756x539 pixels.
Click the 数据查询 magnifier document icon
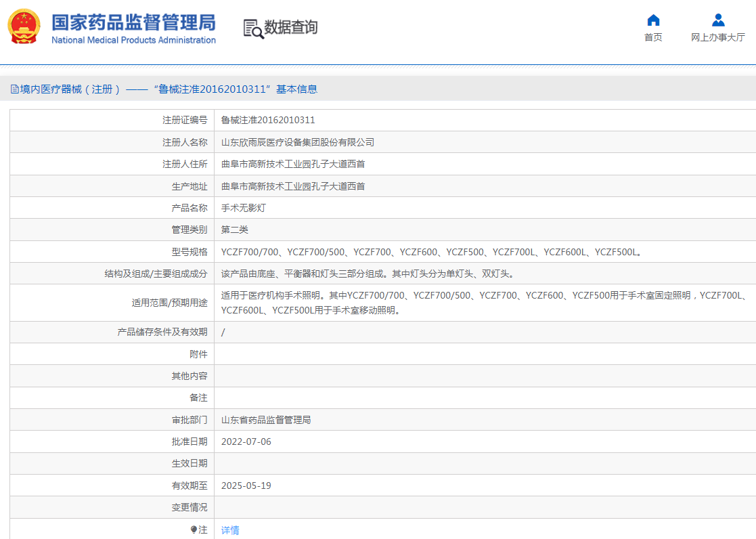[253, 28]
